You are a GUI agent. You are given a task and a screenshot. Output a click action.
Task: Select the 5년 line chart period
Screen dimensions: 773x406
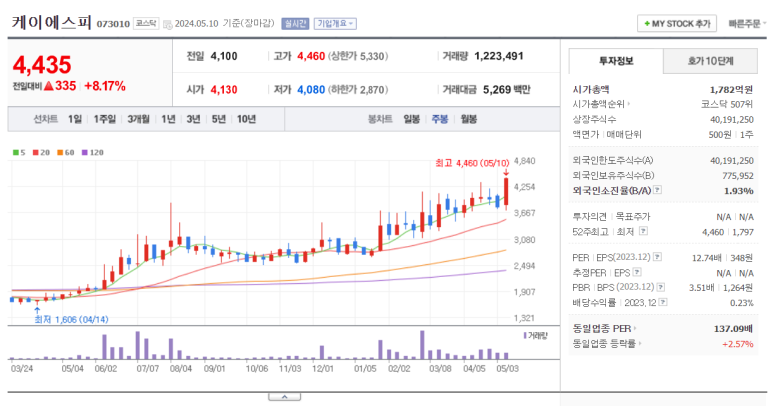coord(218,119)
